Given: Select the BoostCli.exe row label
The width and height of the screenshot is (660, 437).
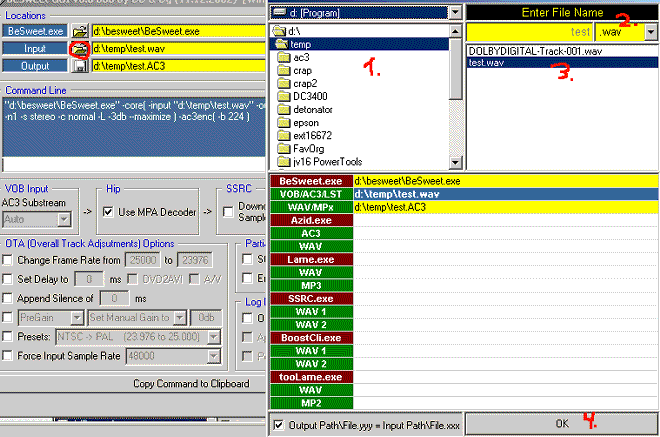Looking at the screenshot, I should (311, 338).
